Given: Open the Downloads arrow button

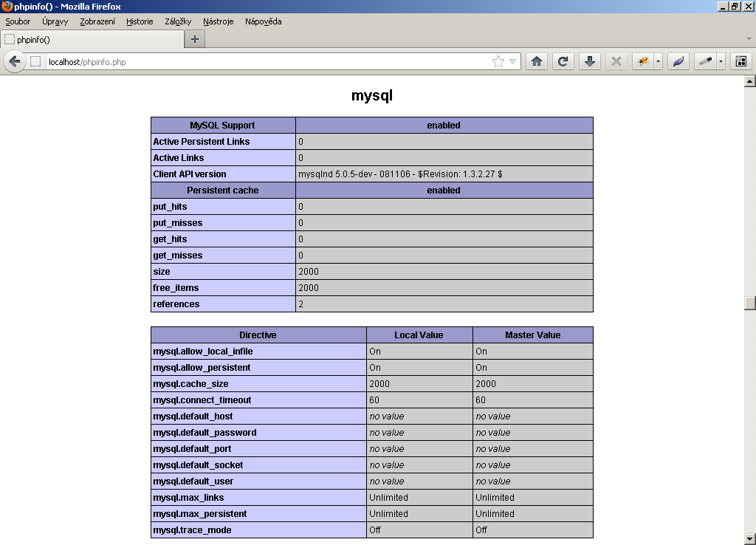Looking at the screenshot, I should coord(588,61).
